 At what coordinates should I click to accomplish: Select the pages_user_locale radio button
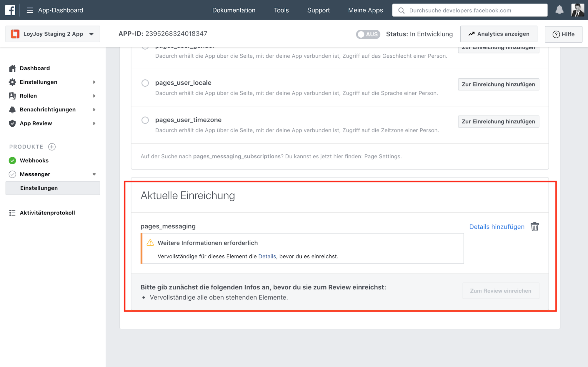click(145, 83)
